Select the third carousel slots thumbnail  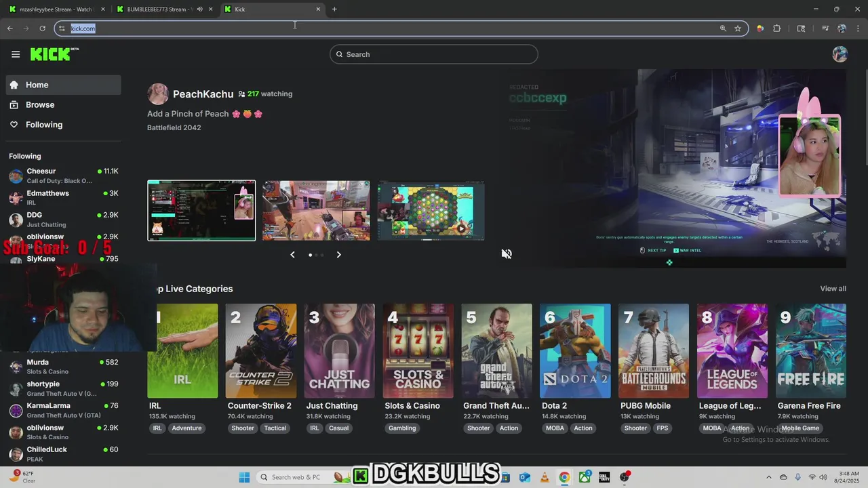click(431, 210)
